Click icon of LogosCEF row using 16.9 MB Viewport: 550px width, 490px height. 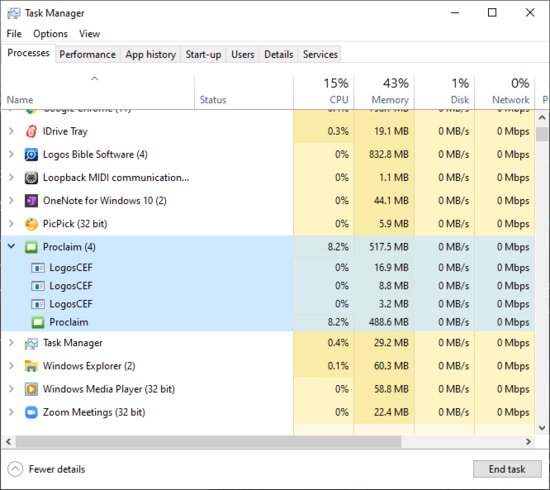[38, 268]
